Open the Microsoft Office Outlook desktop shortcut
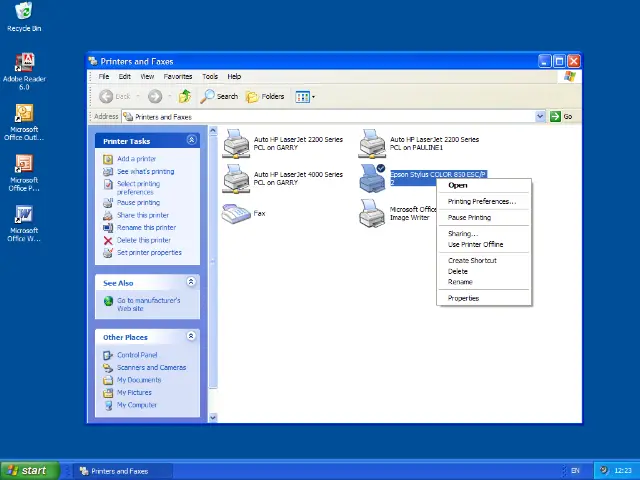The width and height of the screenshot is (640, 480). point(24,122)
